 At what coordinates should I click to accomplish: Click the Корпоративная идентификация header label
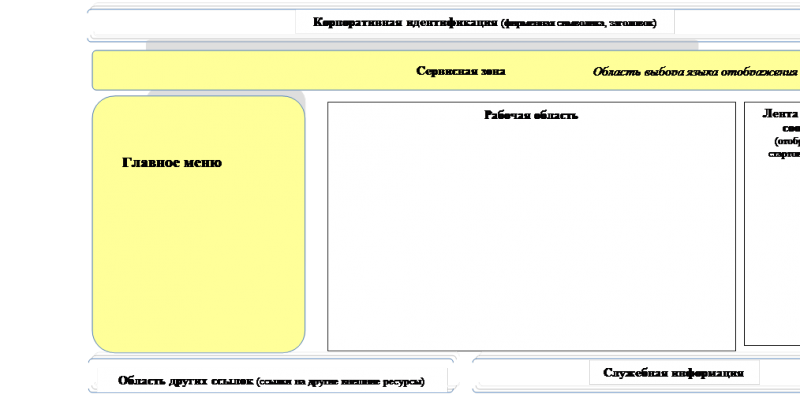406,22
